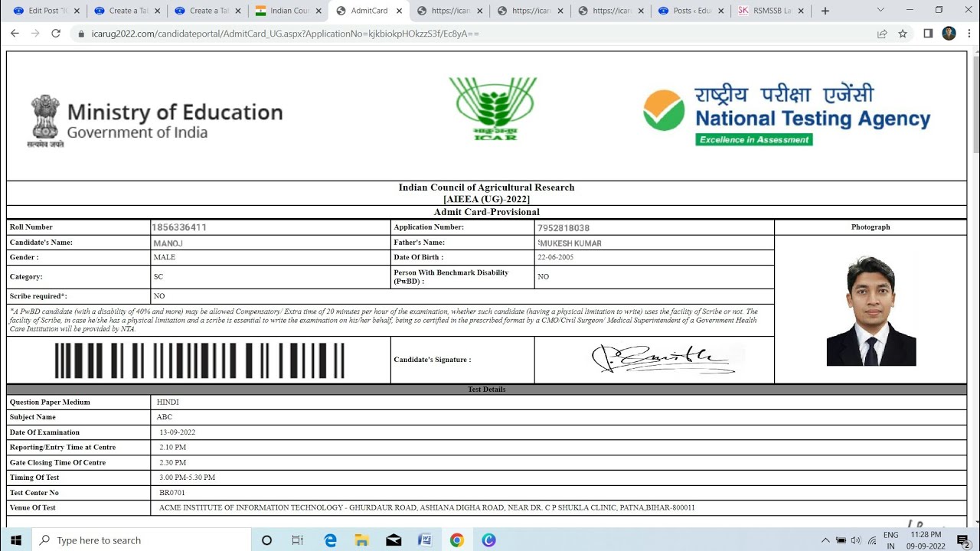The width and height of the screenshot is (980, 551).
Task: Open the Mail app from the taskbar
Action: click(394, 540)
